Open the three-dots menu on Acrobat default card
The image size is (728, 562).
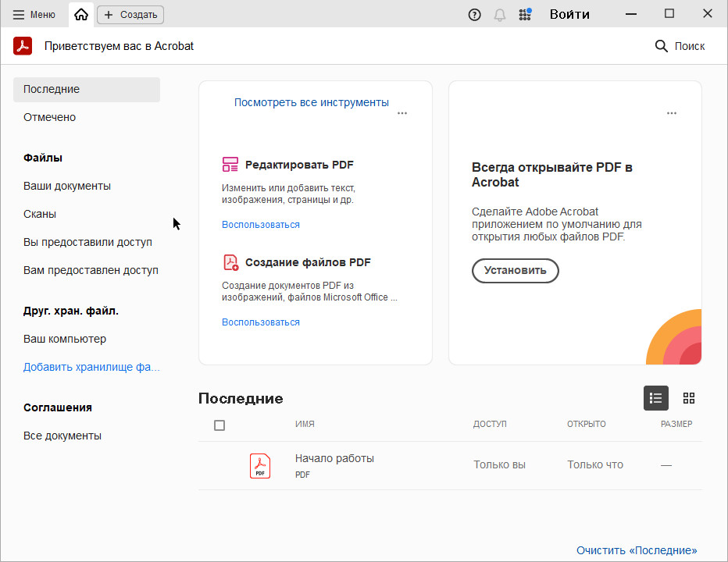672,113
